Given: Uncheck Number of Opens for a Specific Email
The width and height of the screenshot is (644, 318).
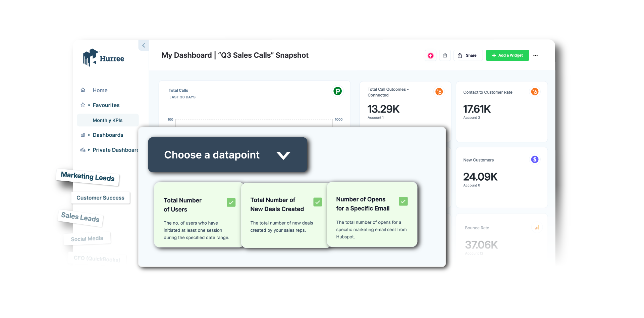Looking at the screenshot, I should (404, 201).
